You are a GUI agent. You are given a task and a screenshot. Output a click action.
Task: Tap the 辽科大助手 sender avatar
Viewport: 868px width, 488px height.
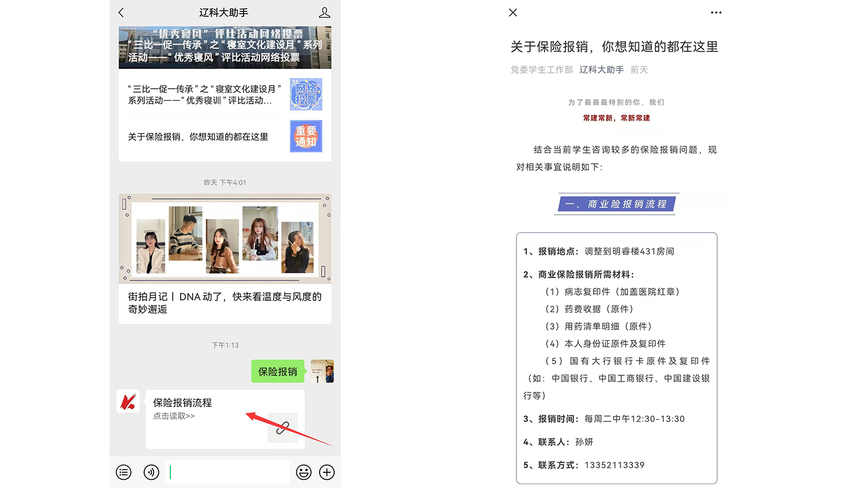click(128, 402)
